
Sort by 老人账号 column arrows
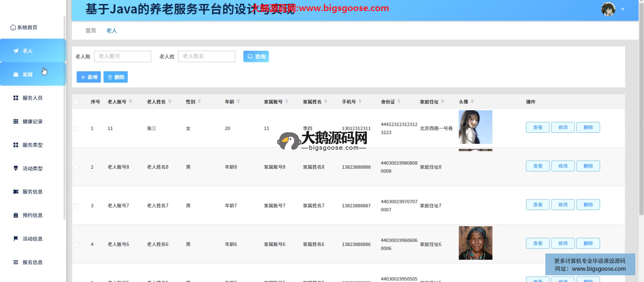130,102
